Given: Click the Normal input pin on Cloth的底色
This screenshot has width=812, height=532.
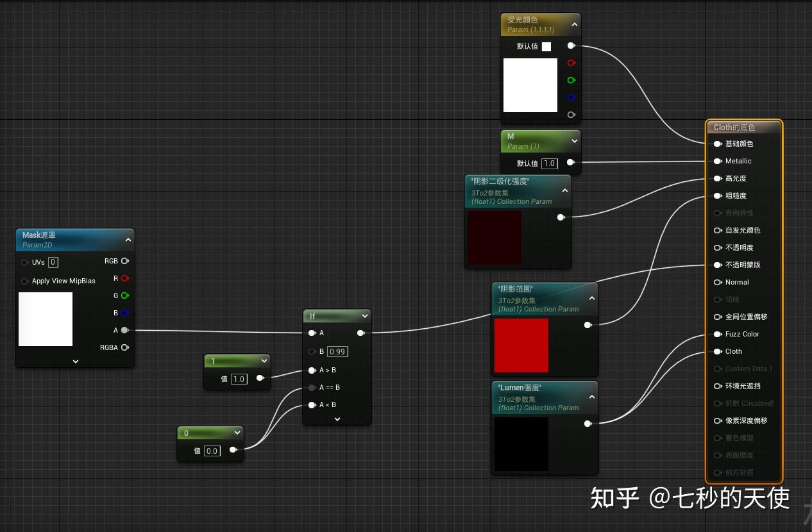Looking at the screenshot, I should 718,282.
